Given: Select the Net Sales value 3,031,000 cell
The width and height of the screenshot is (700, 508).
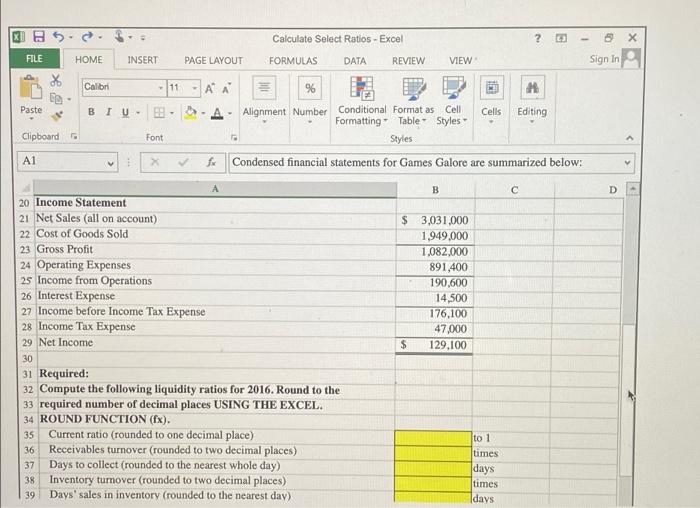Looking at the screenshot, I should coord(436,220).
